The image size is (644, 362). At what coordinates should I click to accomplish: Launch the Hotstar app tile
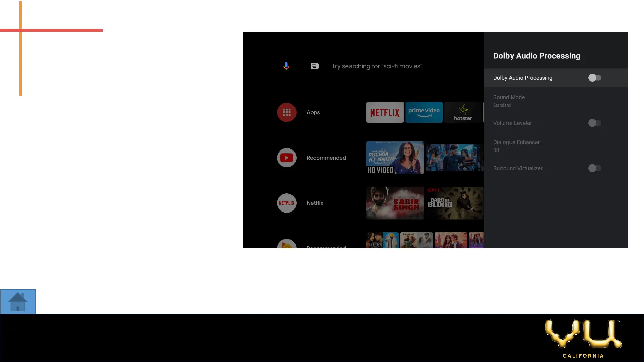[x=463, y=112]
